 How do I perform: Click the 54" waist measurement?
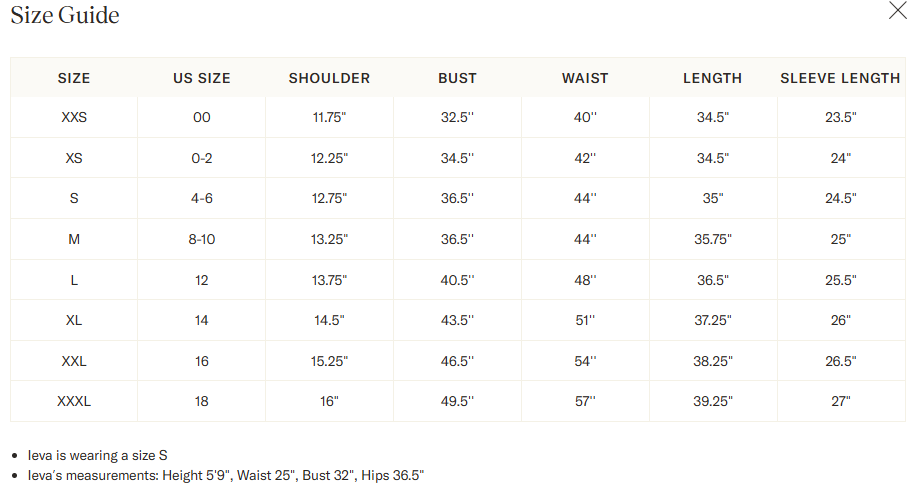(585, 361)
